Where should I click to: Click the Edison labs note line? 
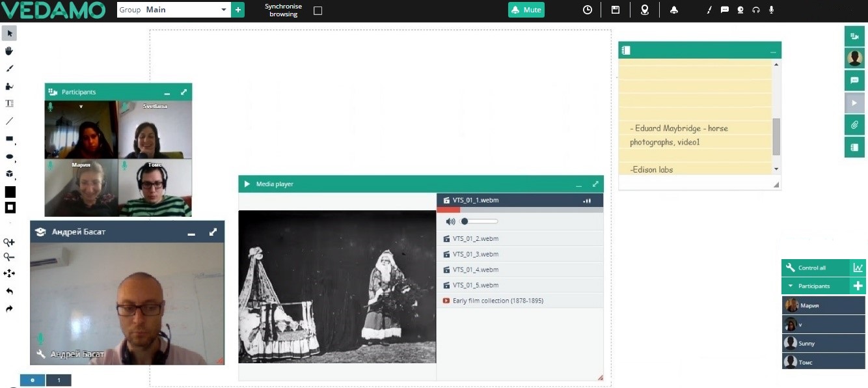pos(651,169)
